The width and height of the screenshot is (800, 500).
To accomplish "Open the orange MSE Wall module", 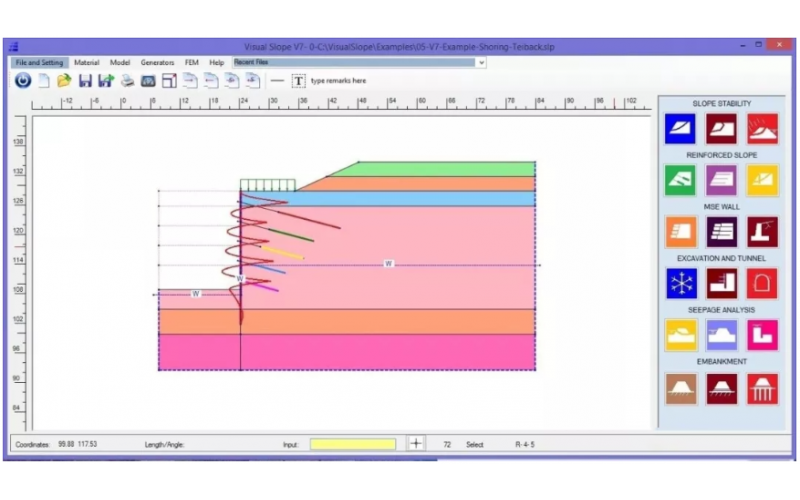I will pyautogui.click(x=681, y=232).
